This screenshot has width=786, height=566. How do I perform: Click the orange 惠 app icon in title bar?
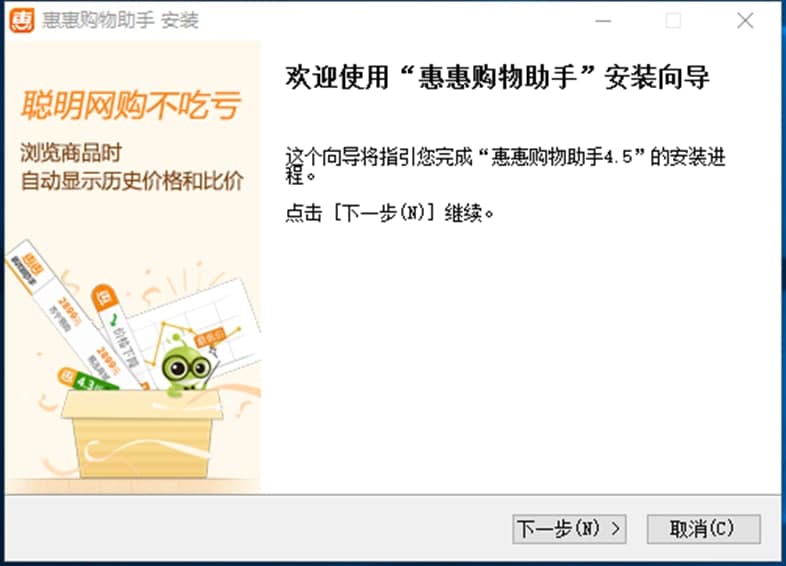pos(22,21)
